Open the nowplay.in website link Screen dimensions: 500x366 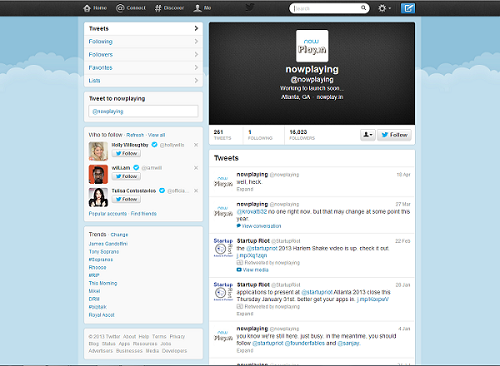click(330, 97)
